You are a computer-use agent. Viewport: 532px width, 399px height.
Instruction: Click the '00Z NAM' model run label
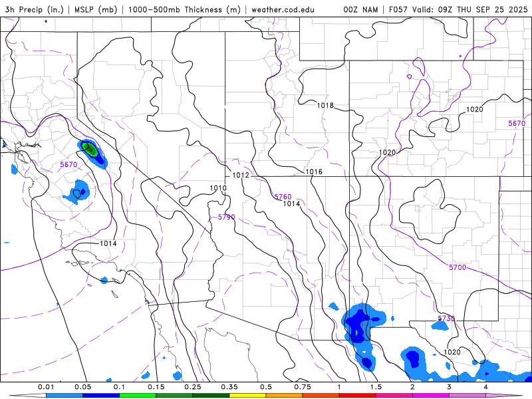(360, 9)
